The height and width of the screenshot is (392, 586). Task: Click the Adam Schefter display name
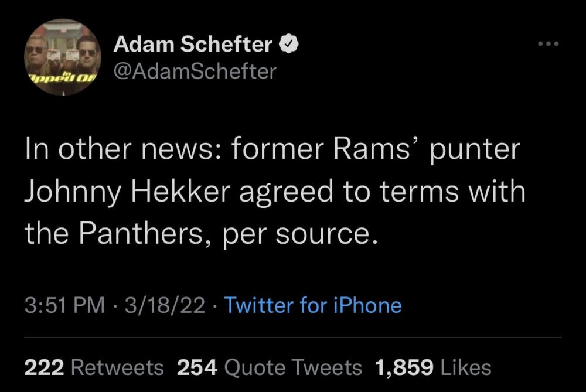pyautogui.click(x=193, y=45)
